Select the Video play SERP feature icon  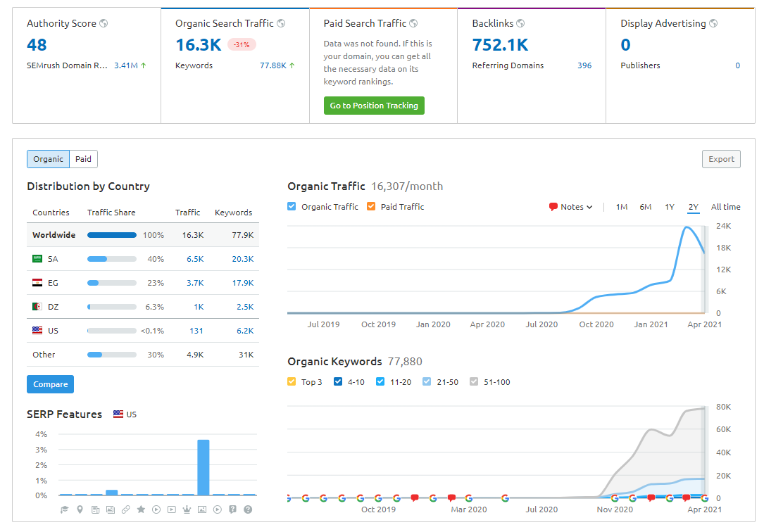156,509
